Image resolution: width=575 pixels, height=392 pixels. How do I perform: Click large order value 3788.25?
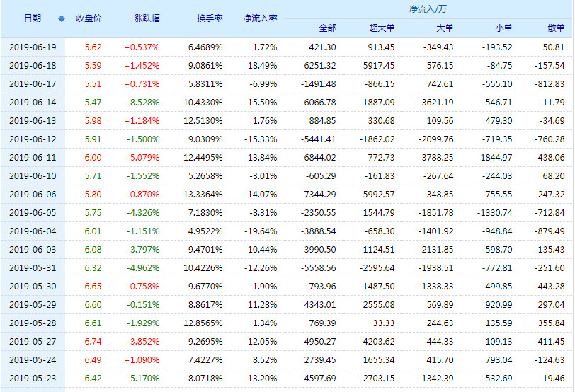click(438, 158)
